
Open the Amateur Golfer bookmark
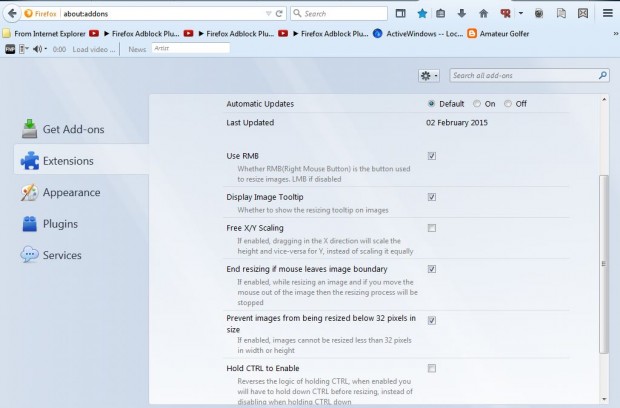479,33
